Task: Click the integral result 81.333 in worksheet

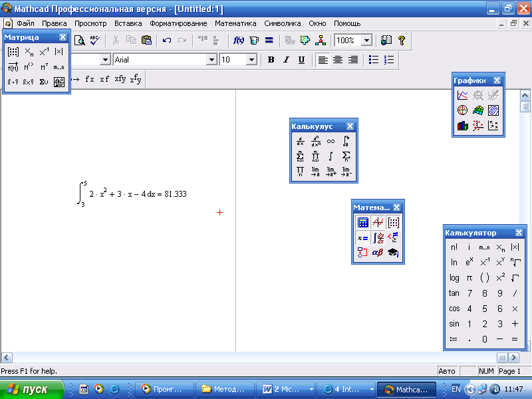Action: pyautogui.click(x=176, y=194)
